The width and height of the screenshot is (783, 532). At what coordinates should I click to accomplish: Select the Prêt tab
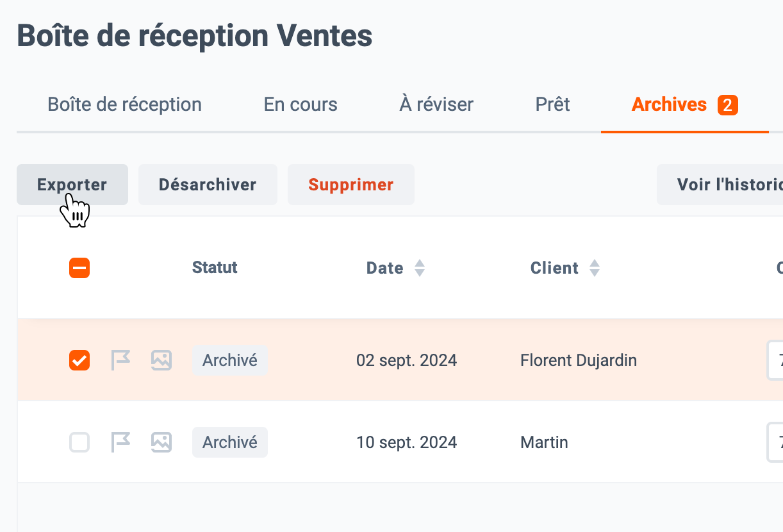coord(553,104)
